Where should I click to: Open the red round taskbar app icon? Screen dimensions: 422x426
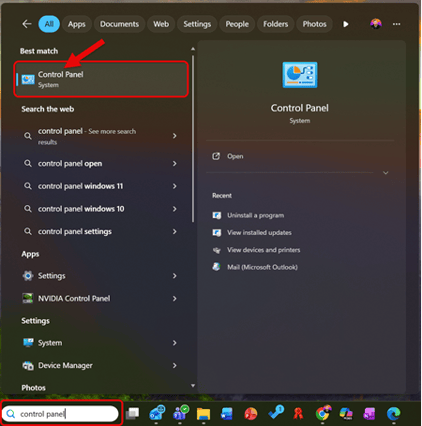tap(251, 414)
